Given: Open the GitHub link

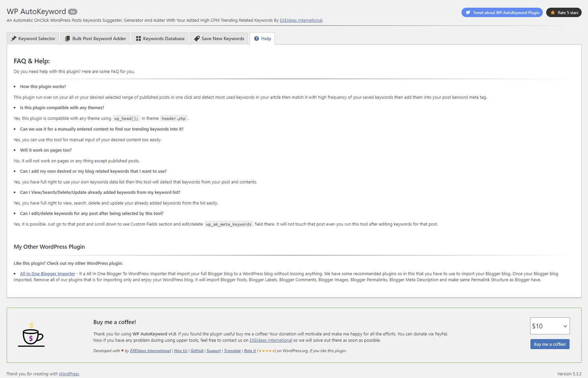Looking at the screenshot, I should [197, 351].
